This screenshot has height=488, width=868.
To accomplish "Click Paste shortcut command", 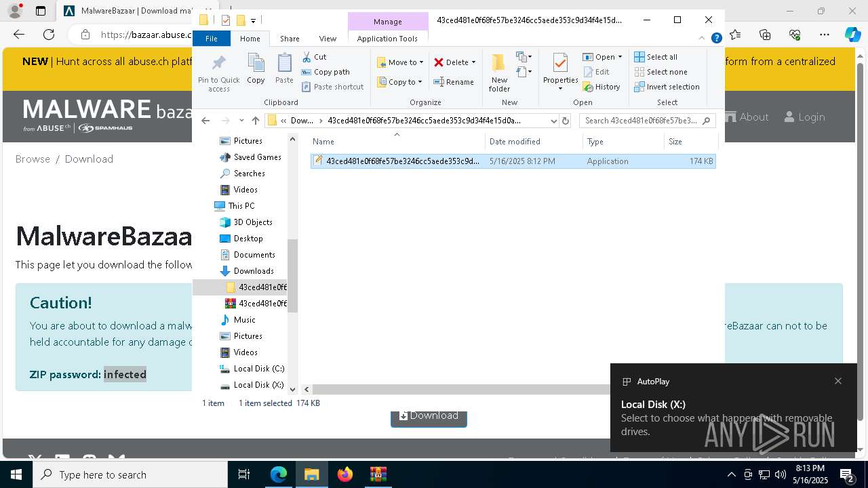I will 332,87.
